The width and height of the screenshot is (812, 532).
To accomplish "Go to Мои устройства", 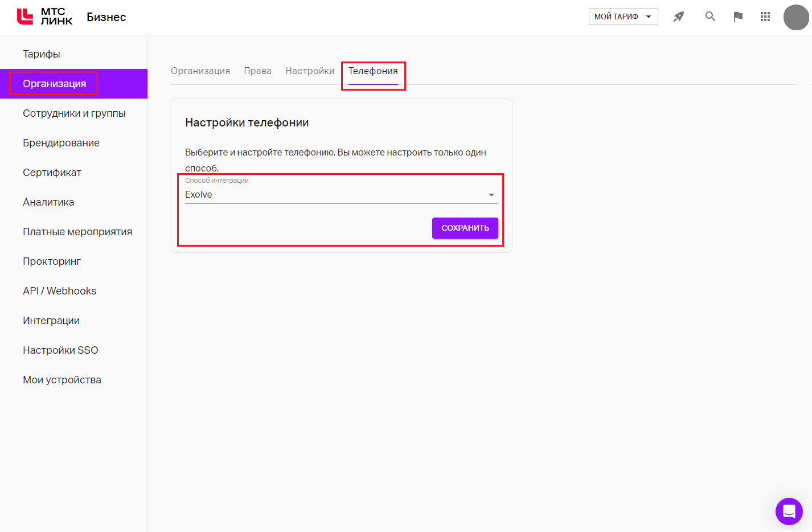I will click(74, 380).
